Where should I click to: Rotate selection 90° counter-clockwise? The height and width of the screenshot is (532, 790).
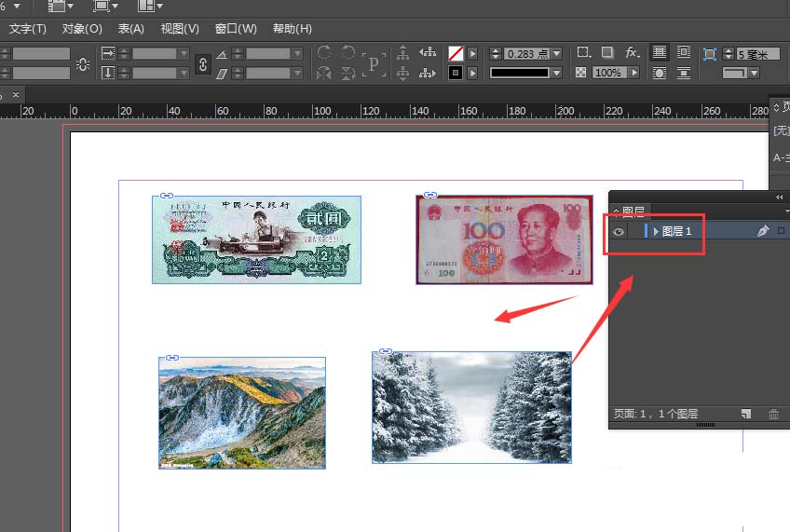click(348, 52)
